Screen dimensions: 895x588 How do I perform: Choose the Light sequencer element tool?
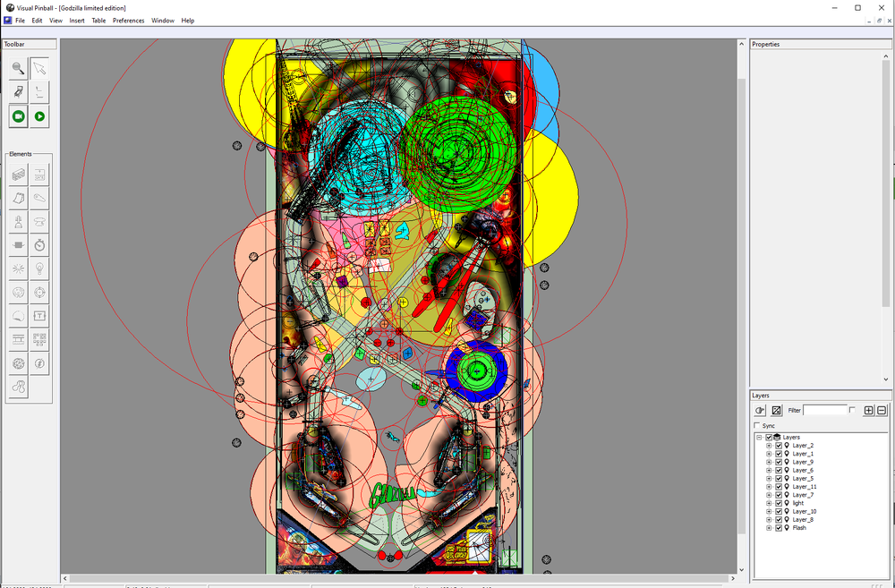click(x=39, y=339)
